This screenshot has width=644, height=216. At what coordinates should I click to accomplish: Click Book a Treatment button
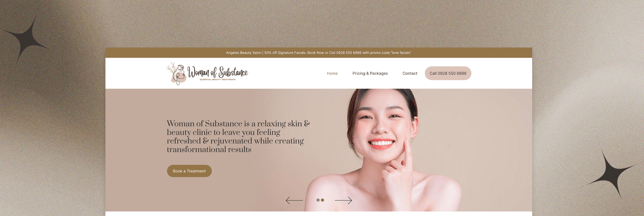coord(189,171)
